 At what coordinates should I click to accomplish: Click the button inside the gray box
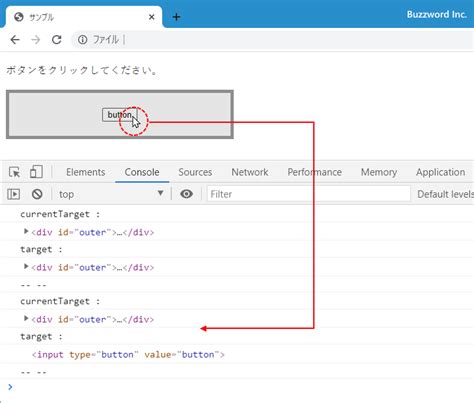click(x=119, y=115)
